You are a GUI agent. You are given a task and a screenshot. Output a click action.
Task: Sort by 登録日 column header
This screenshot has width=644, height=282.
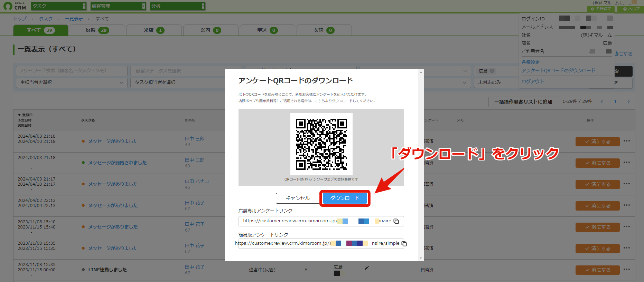click(25, 115)
